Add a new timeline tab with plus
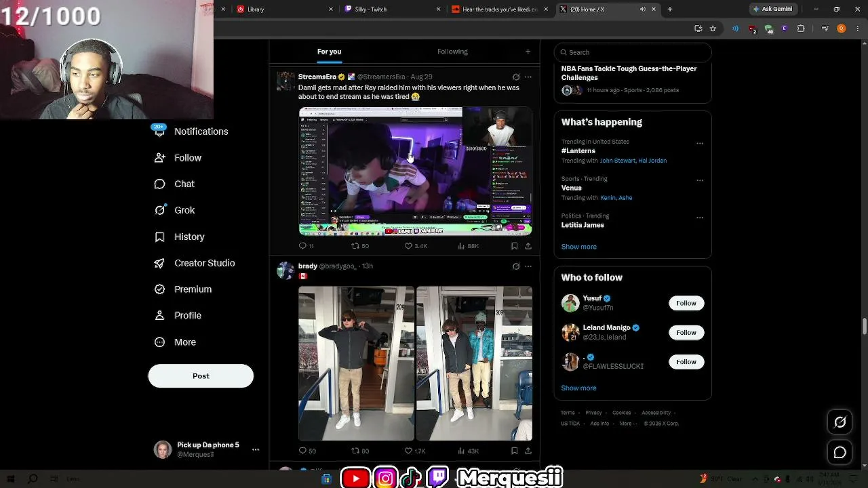868x488 pixels. 528,52
